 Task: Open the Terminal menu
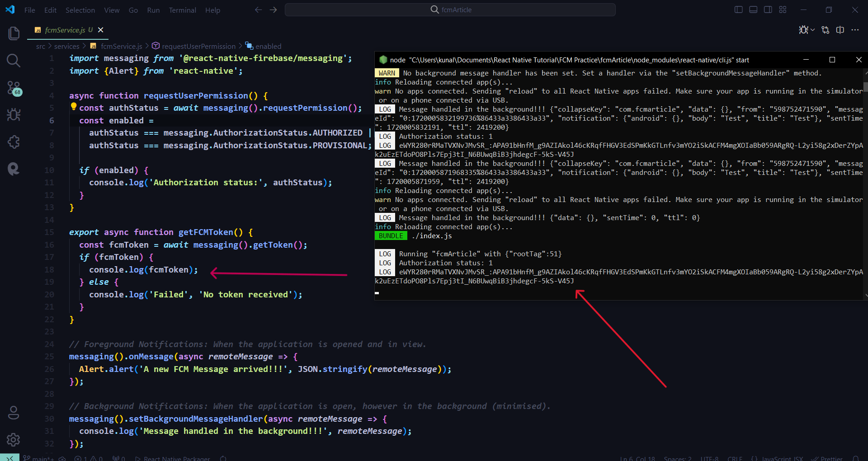click(182, 10)
